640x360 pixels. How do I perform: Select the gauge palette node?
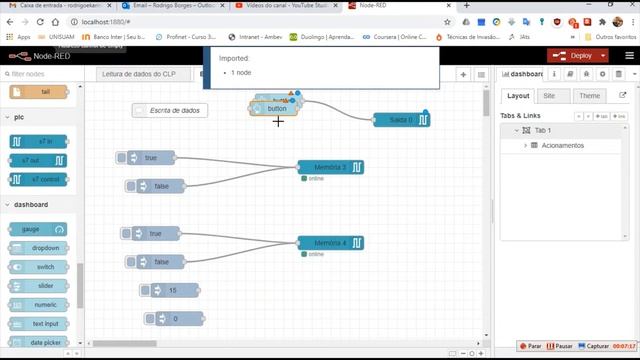tap(38, 229)
